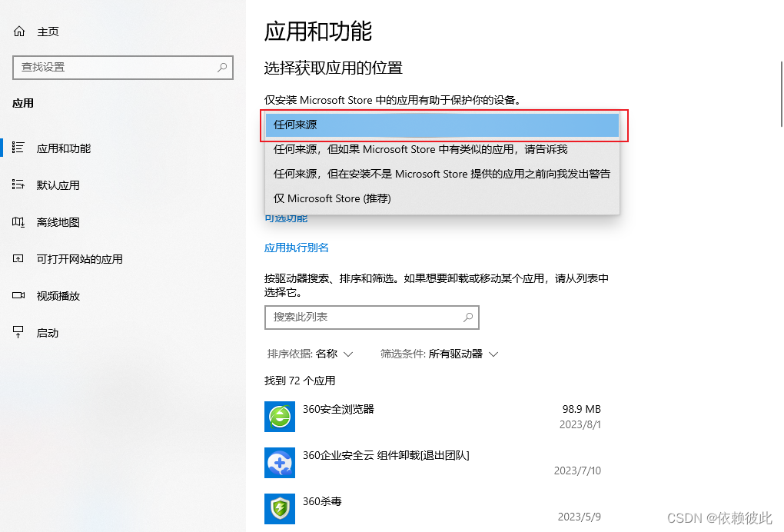Click the 应用和功能 list icon in sidebar

point(18,148)
